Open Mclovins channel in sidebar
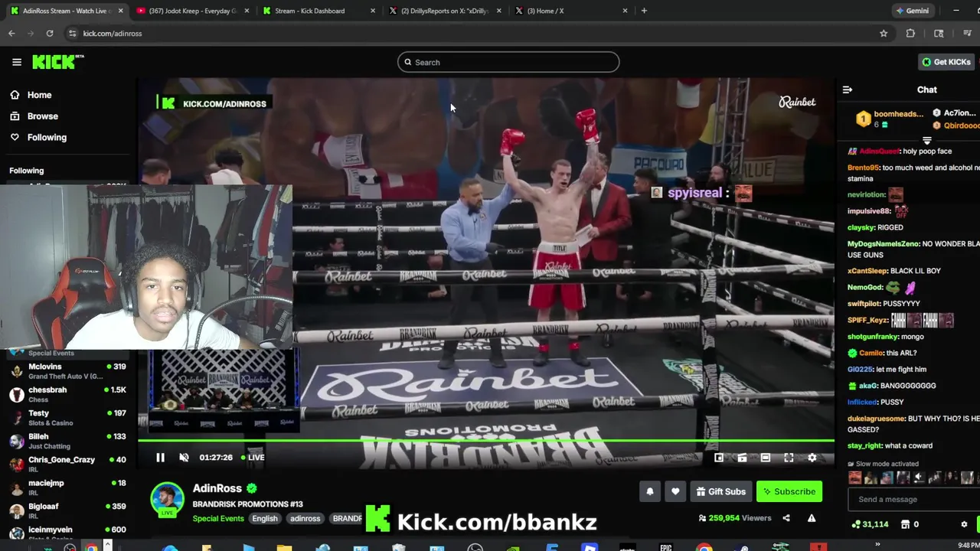Screen dimensions: 980x551 coord(67,371)
